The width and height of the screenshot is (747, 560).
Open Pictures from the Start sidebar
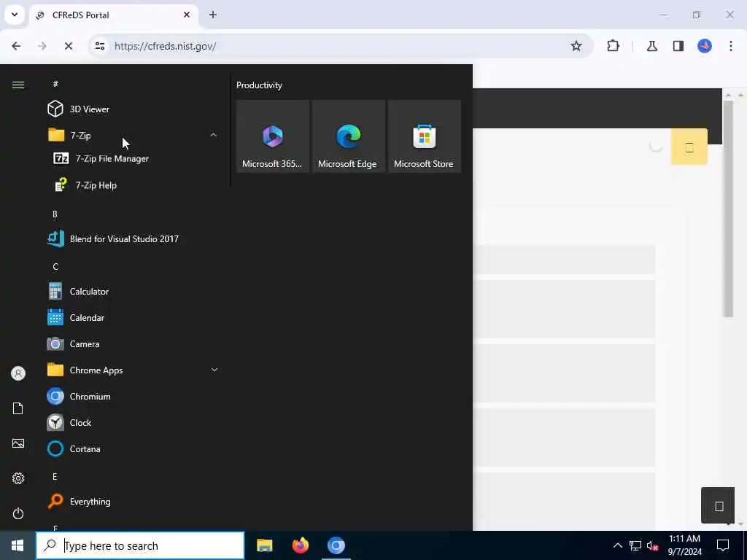click(x=18, y=443)
